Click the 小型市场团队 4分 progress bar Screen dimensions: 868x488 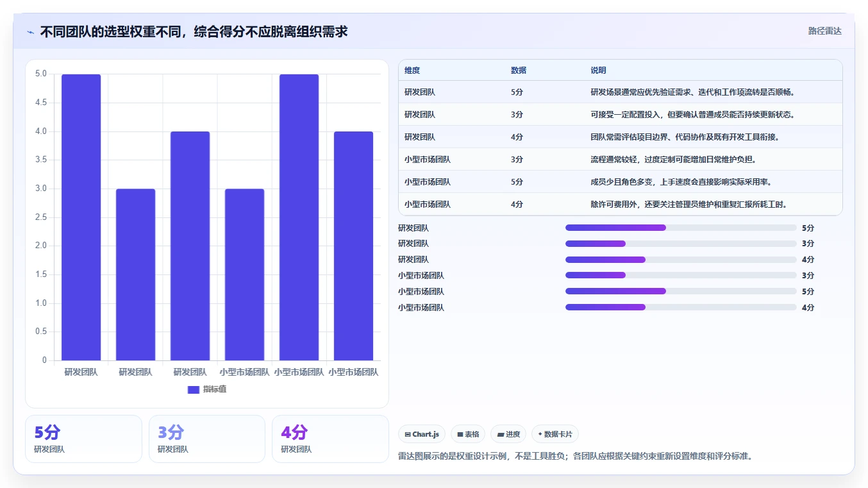681,307
